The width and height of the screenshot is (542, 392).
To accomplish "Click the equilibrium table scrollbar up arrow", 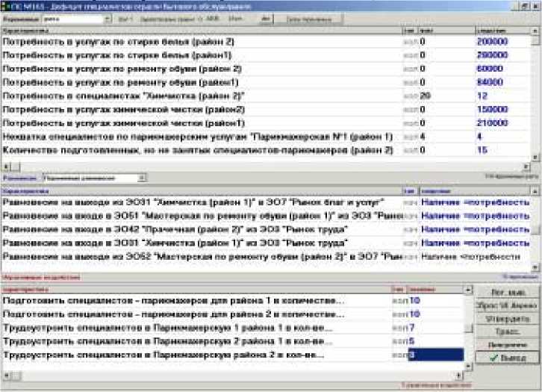I will 535,191.
